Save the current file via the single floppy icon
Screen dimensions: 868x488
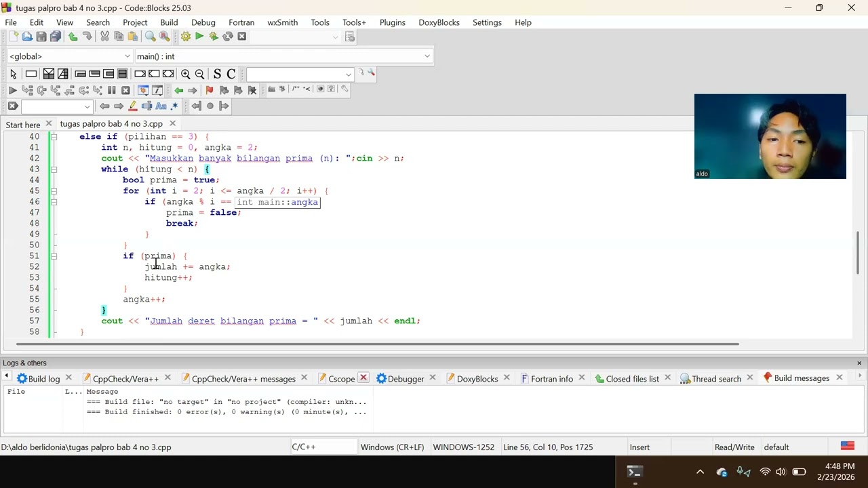(x=41, y=37)
